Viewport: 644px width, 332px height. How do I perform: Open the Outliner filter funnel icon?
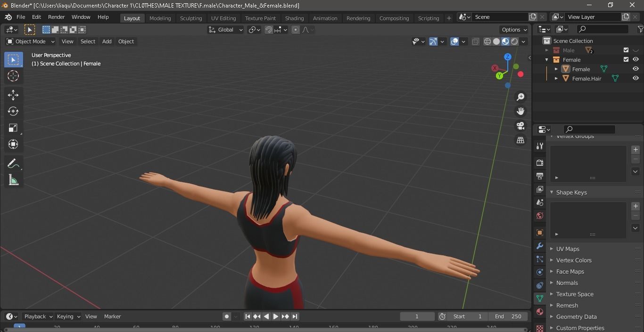pyautogui.click(x=640, y=29)
